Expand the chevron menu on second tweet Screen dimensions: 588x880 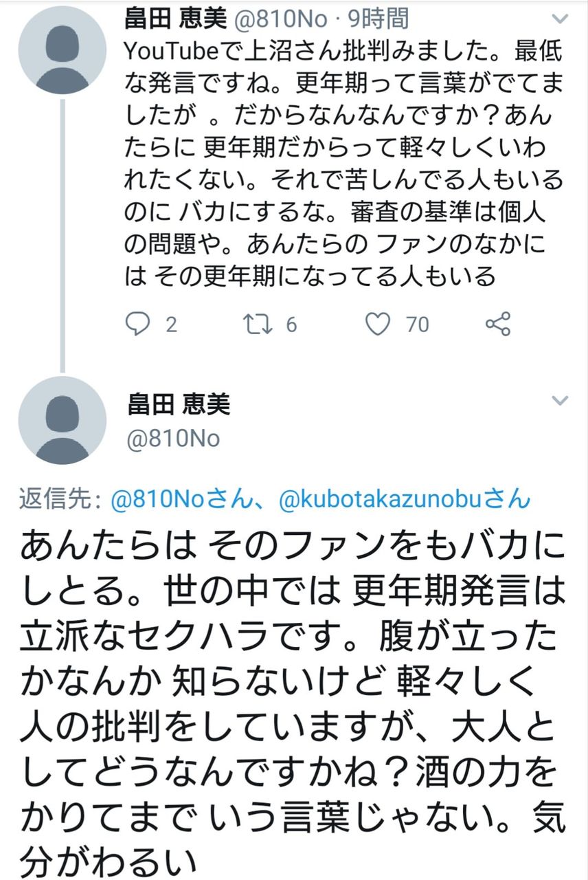click(561, 401)
